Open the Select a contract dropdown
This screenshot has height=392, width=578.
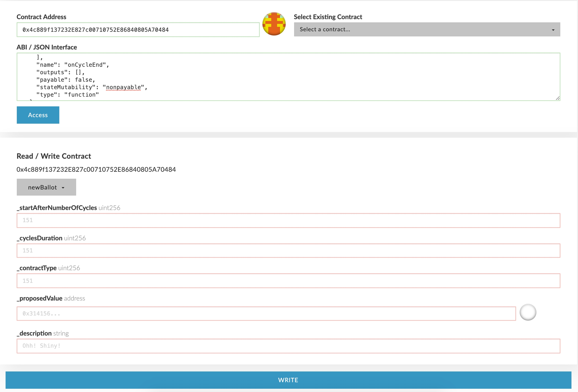point(426,30)
